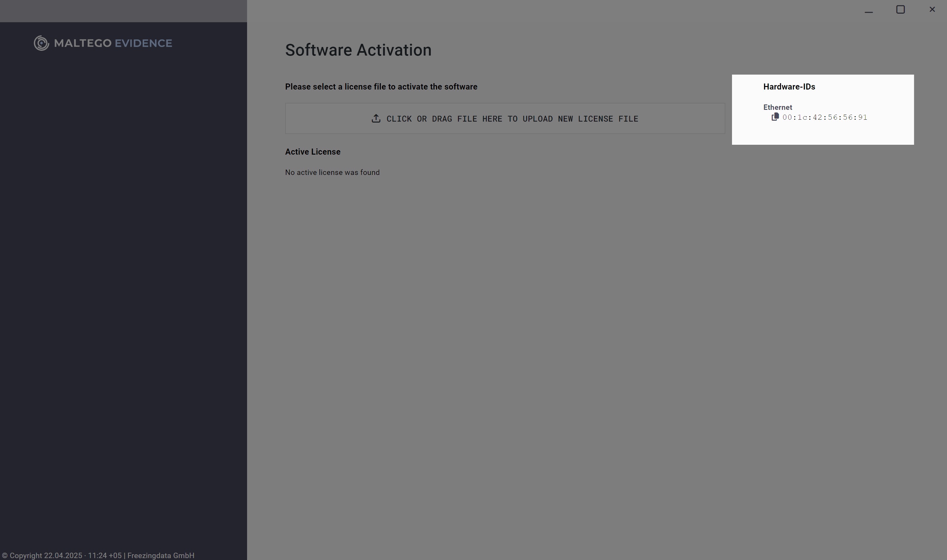The width and height of the screenshot is (947, 560).
Task: Click the MALTEGO wordmark in the sidebar
Action: click(x=83, y=43)
